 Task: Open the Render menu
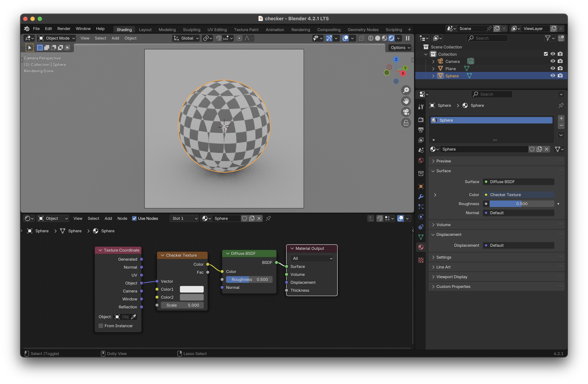pos(64,29)
